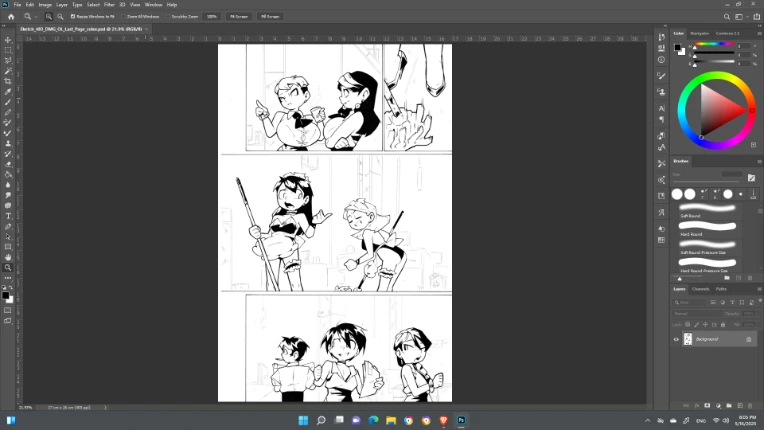This screenshot has height=430, width=764.
Task: Open the search icon at top right
Action: tap(726, 17)
